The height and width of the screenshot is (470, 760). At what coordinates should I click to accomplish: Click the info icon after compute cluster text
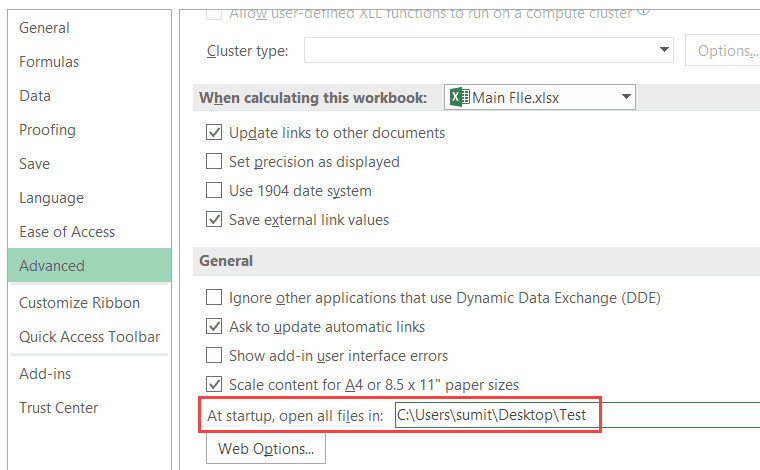(644, 12)
